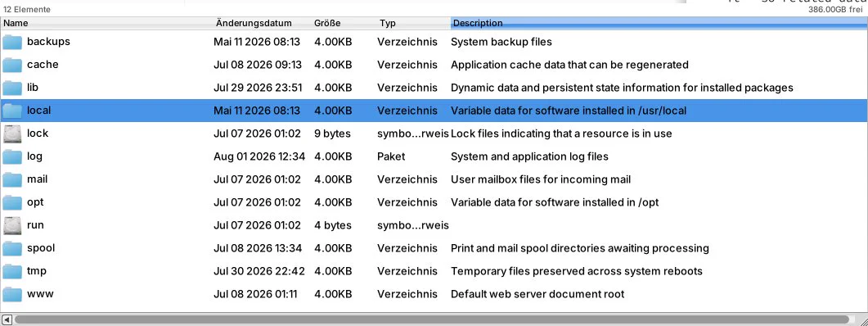Click the www folder icon
Image resolution: width=868 pixels, height=326 pixels.
coord(12,294)
